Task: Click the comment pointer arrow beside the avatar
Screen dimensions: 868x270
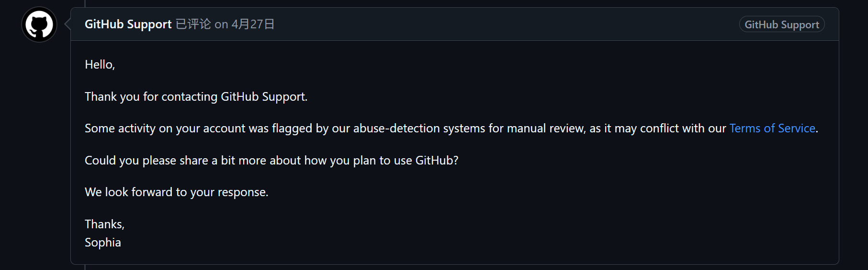Action: pyautogui.click(x=68, y=24)
